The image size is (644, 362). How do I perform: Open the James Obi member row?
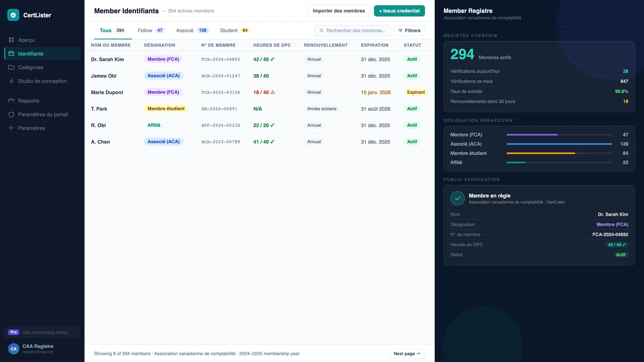pos(260,76)
